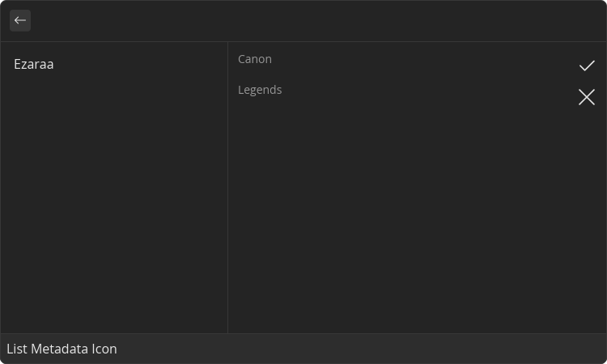Click the back arrow button
607x364 pixels.
tap(20, 20)
